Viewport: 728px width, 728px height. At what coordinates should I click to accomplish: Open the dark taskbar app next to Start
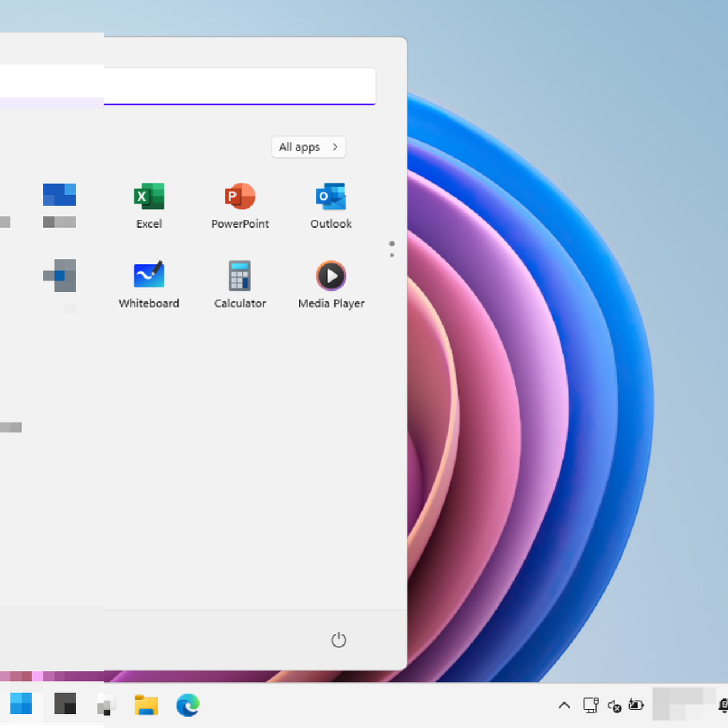pyautogui.click(x=65, y=704)
